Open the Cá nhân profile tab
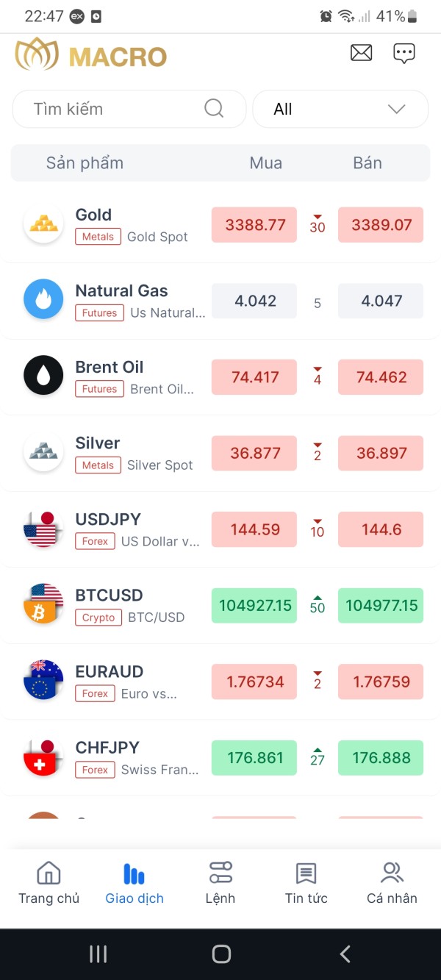This screenshot has width=441, height=980. (x=392, y=883)
